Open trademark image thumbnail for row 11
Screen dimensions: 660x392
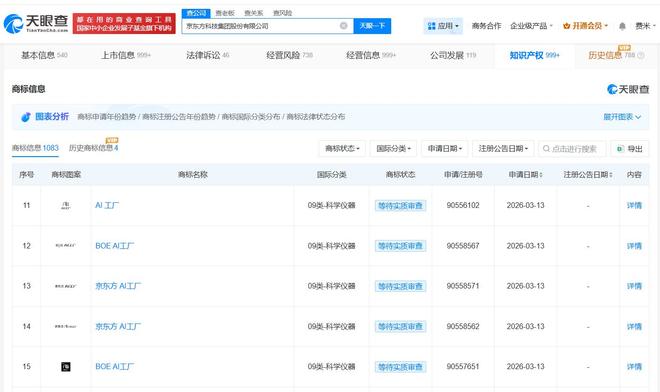click(x=66, y=205)
